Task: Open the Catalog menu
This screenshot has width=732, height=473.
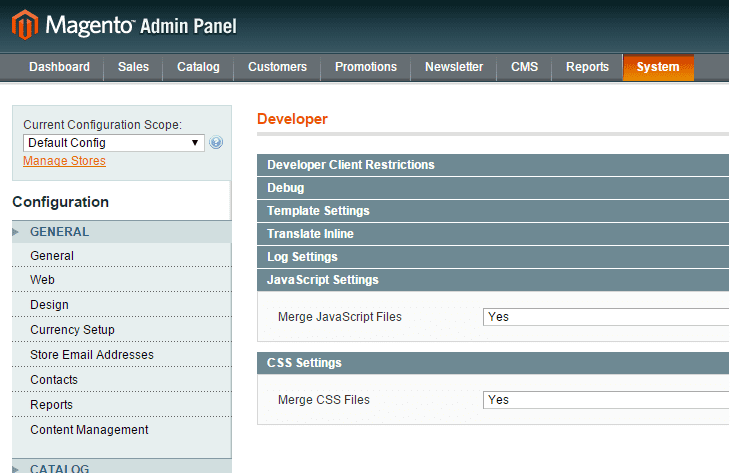Action: pos(198,67)
